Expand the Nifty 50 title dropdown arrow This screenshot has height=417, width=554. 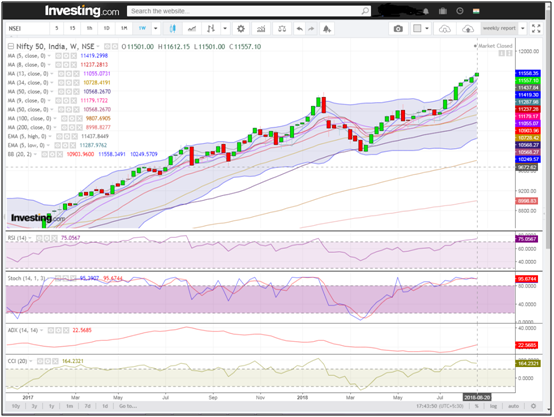(98, 46)
